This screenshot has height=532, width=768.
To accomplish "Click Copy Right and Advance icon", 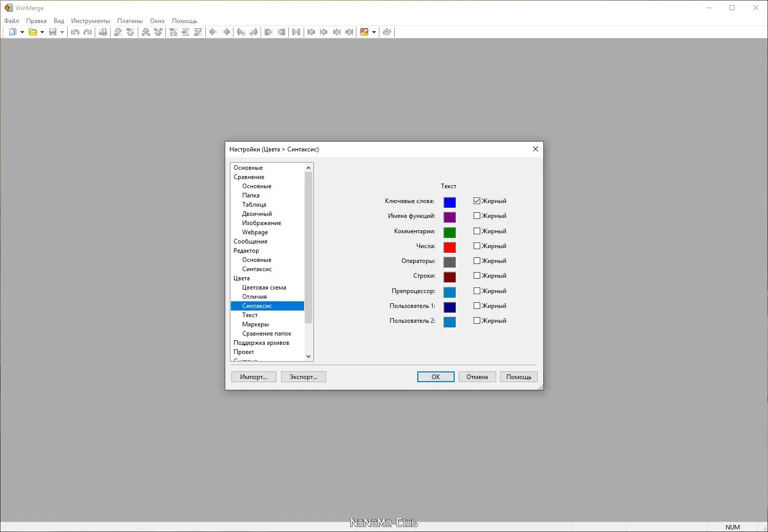I will point(241,32).
